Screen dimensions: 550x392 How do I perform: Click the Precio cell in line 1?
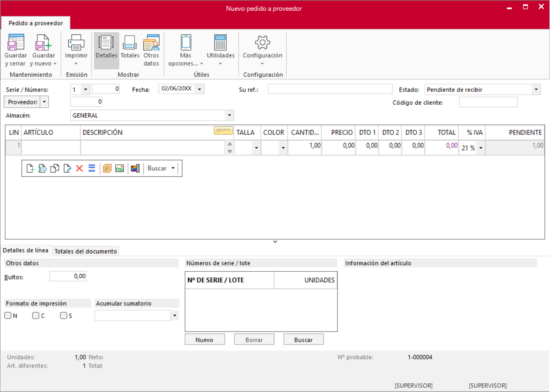tap(339, 148)
